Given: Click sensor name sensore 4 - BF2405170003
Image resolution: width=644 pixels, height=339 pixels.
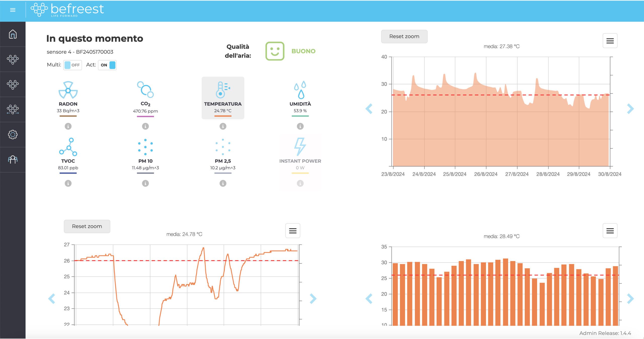Looking at the screenshot, I should [80, 52].
